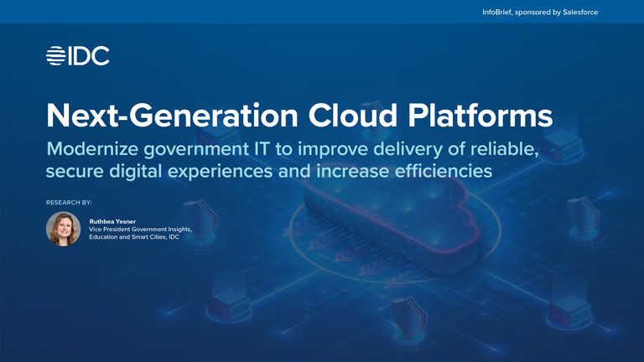Click the "Next-Generation Cloud Platforms" title
Screen dimensions: 644x362
(x=299, y=115)
